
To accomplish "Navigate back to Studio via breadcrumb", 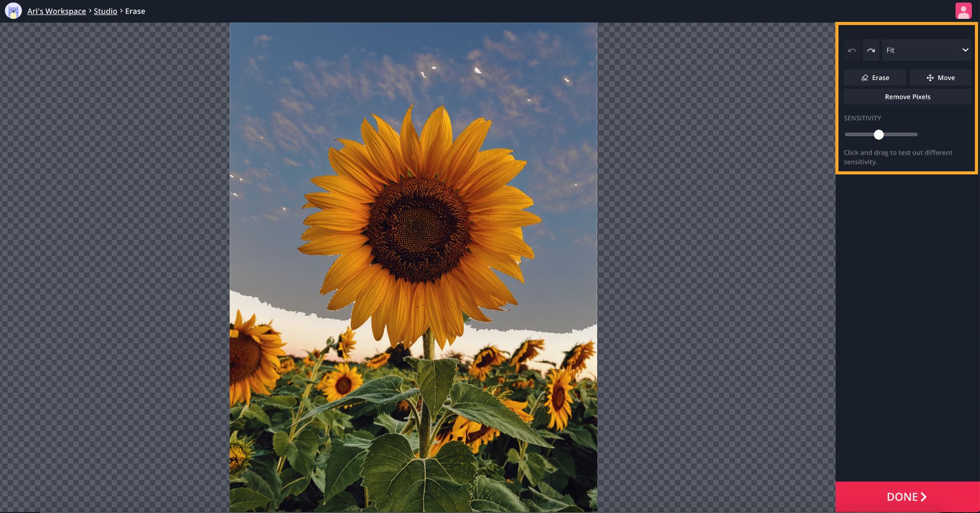I will (x=105, y=11).
